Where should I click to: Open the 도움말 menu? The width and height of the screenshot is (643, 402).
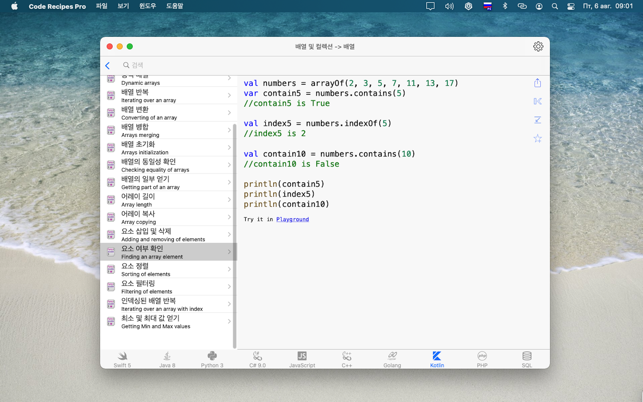(174, 6)
